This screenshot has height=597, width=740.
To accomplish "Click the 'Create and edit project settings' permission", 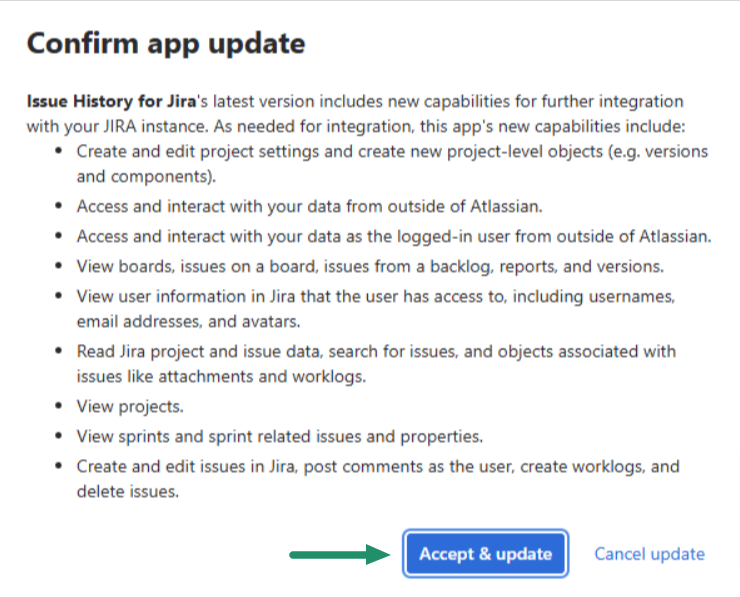I will (x=392, y=164).
